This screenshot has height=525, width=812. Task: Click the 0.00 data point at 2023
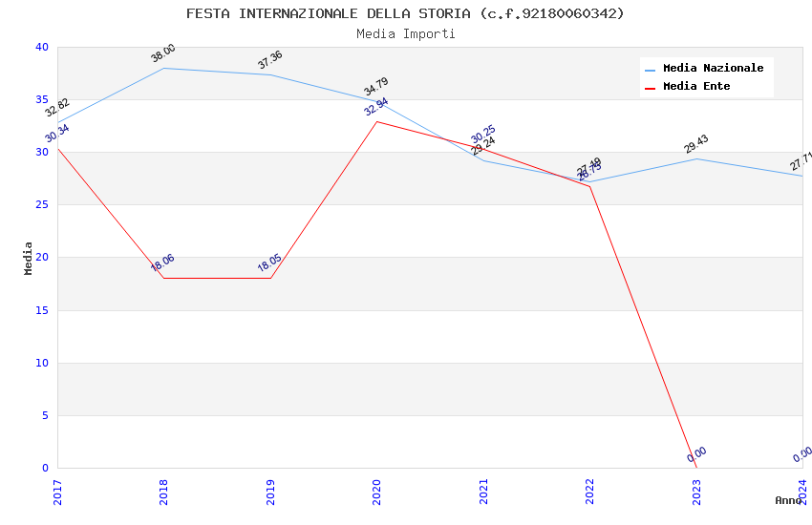696,454
